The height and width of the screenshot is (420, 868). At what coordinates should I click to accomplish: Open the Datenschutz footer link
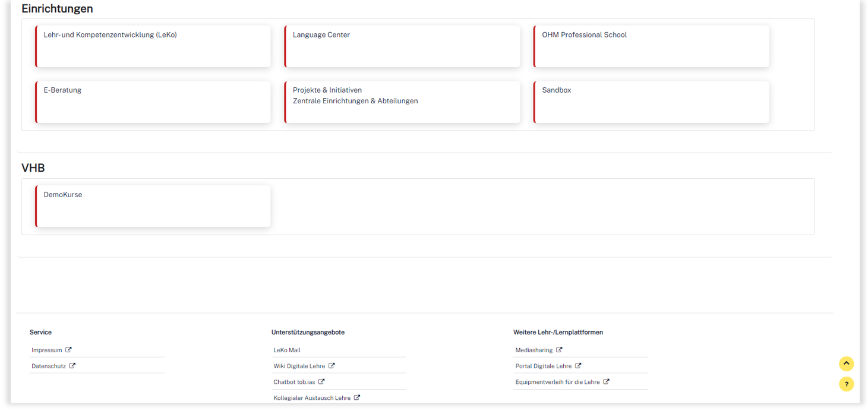pos(49,366)
